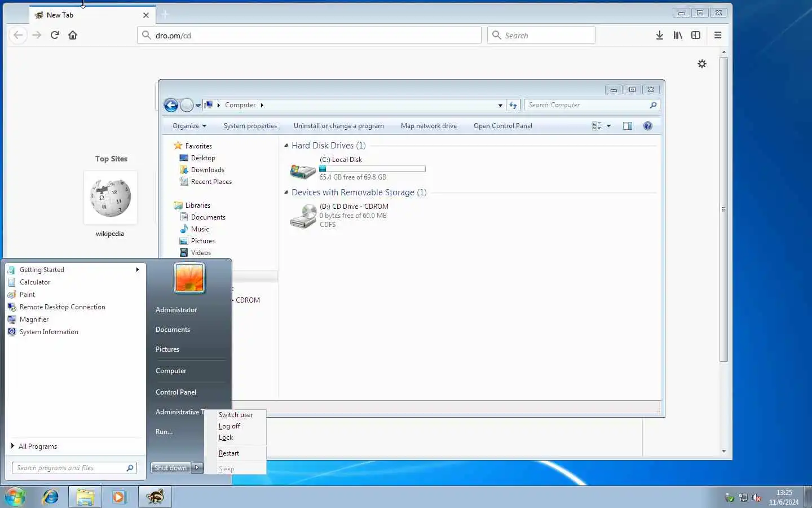Go to browser home page
This screenshot has height=508, width=812.
(x=73, y=35)
